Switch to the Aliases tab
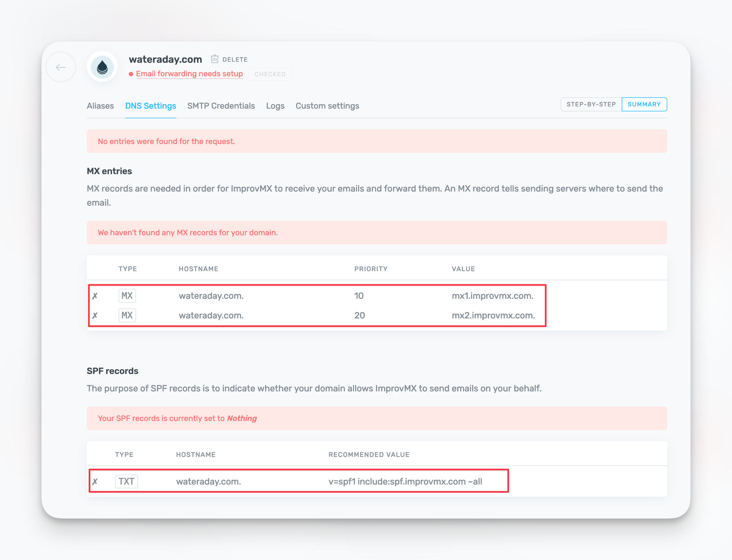Image resolution: width=732 pixels, height=560 pixels. (100, 106)
